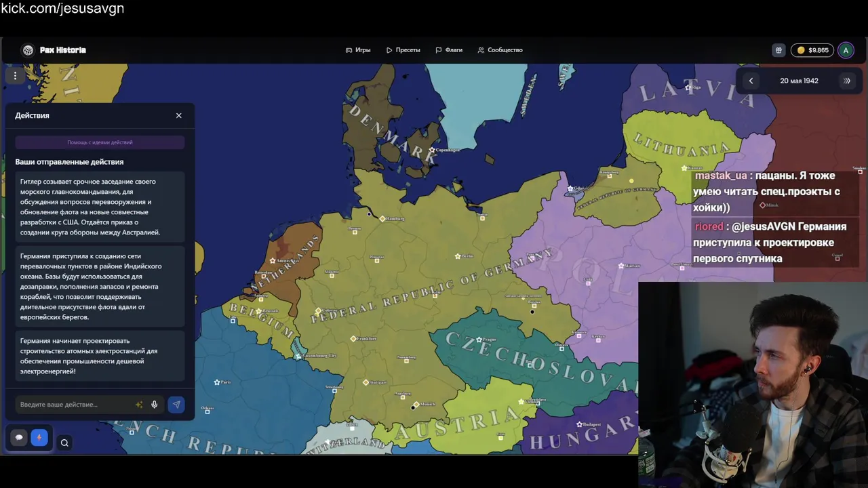The height and width of the screenshot is (488, 868).
Task: Open the user avatar A profile
Action: coord(846,50)
